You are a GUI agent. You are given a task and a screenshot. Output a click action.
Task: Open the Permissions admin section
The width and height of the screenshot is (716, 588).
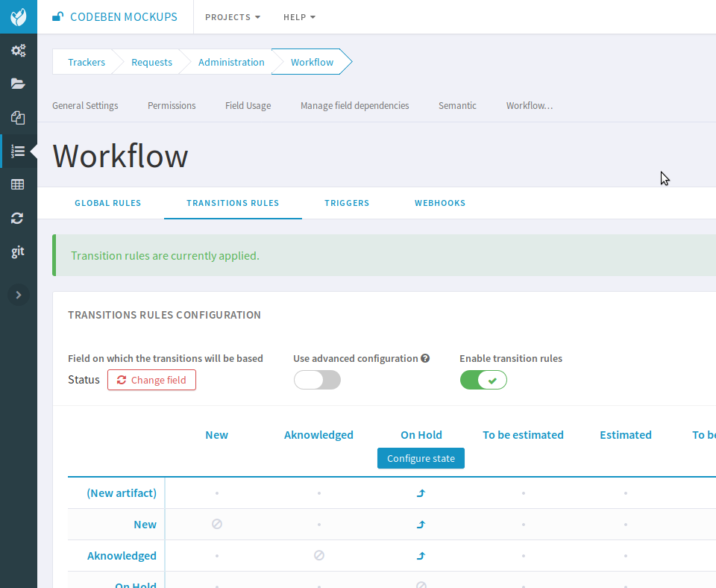click(172, 105)
